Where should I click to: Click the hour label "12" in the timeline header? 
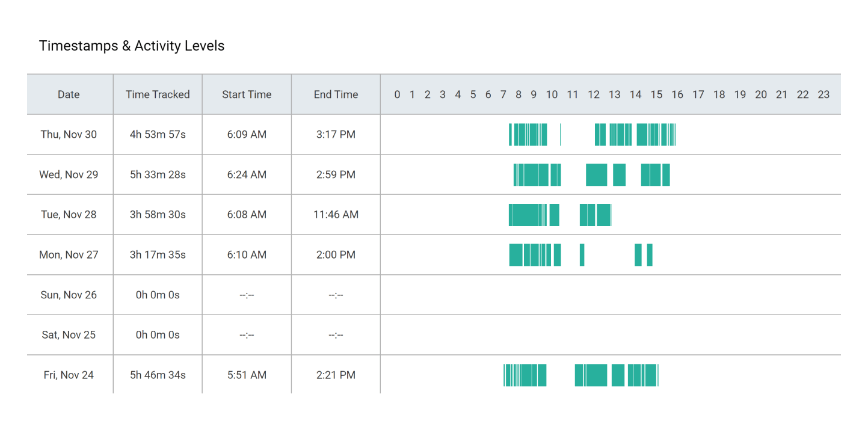click(594, 94)
